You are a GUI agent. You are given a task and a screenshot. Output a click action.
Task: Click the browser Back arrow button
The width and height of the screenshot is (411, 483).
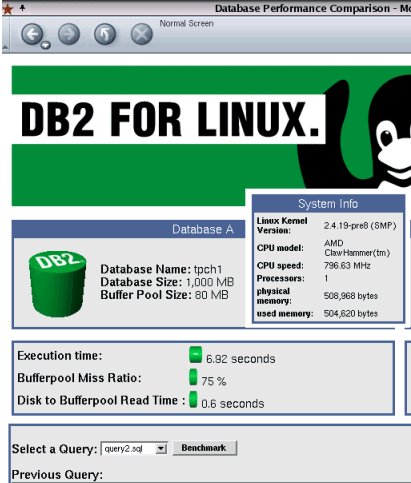(x=32, y=34)
